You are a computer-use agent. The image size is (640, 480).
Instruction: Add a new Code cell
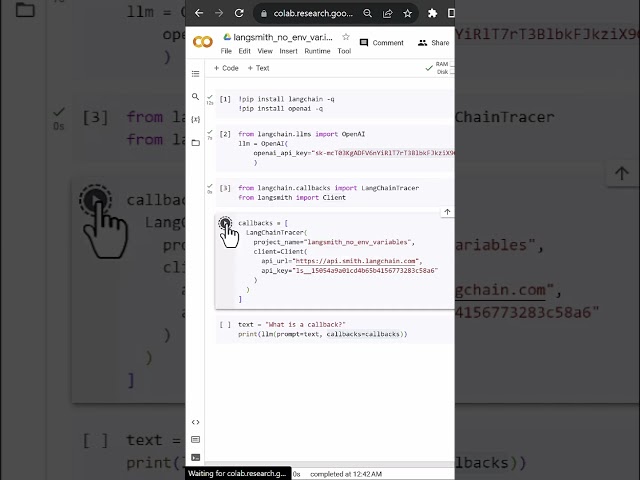click(x=226, y=68)
